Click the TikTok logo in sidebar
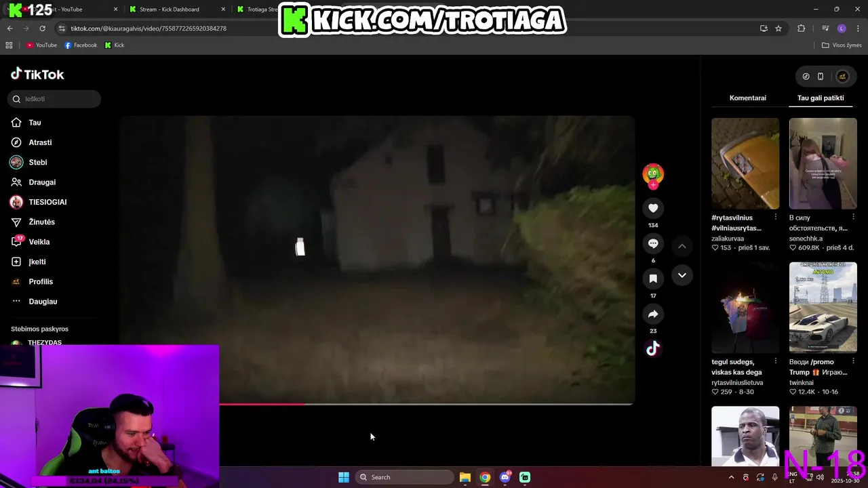The image size is (868, 488). point(37,74)
